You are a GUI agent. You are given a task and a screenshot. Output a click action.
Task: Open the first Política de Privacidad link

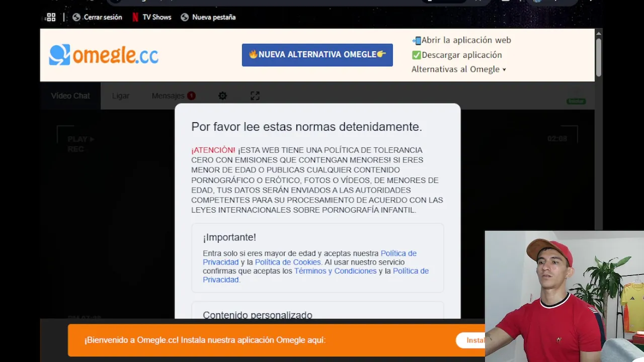[309, 257]
